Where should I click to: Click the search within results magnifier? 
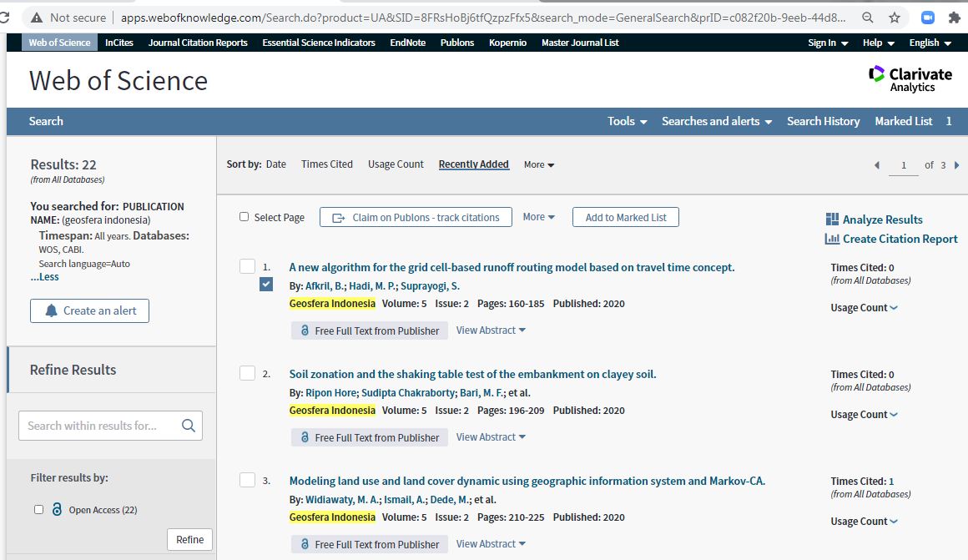(x=189, y=426)
